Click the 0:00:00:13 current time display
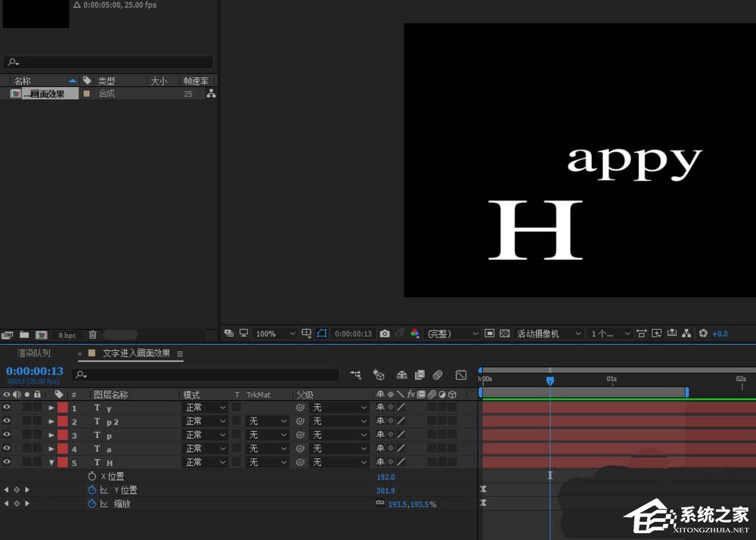The width and height of the screenshot is (756, 540). (x=34, y=371)
